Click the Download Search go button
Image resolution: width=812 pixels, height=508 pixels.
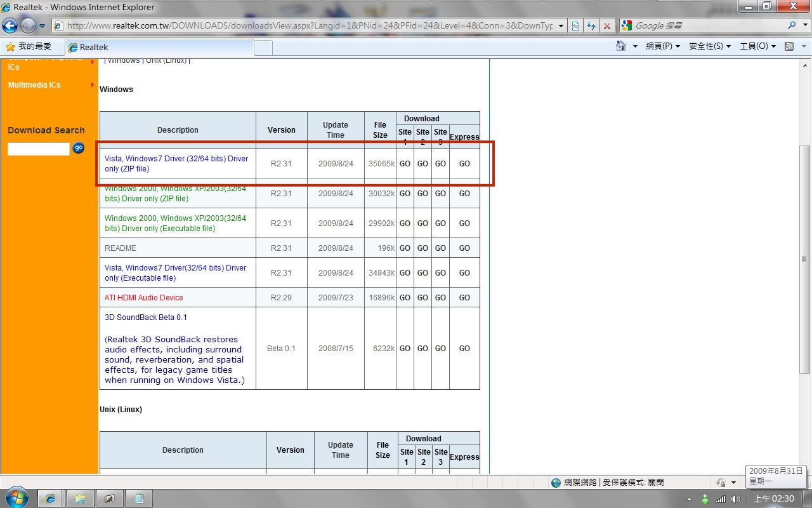(x=79, y=148)
